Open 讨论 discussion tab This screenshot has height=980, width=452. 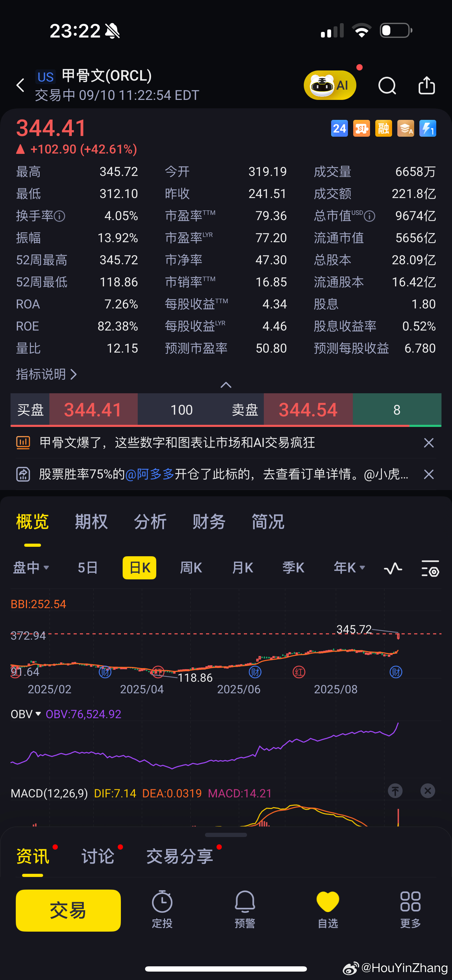click(98, 857)
